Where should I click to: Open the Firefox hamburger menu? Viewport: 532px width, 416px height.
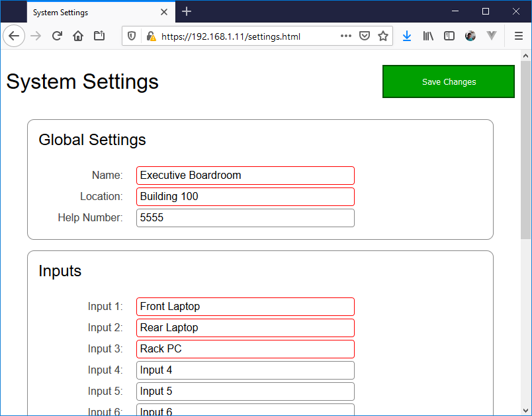(x=518, y=36)
